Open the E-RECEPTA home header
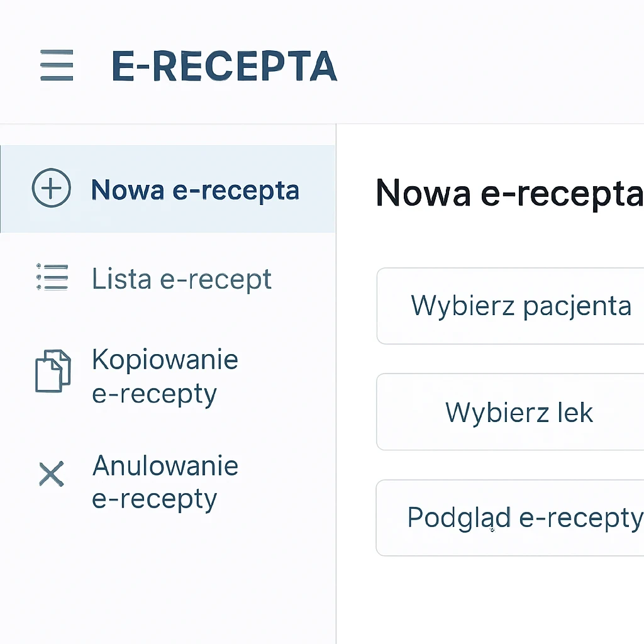The image size is (644, 644). click(x=224, y=66)
